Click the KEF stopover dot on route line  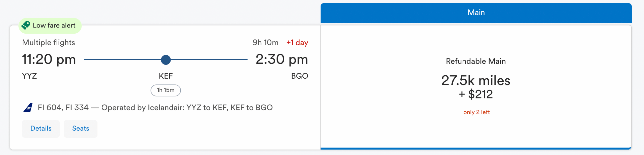point(166,60)
